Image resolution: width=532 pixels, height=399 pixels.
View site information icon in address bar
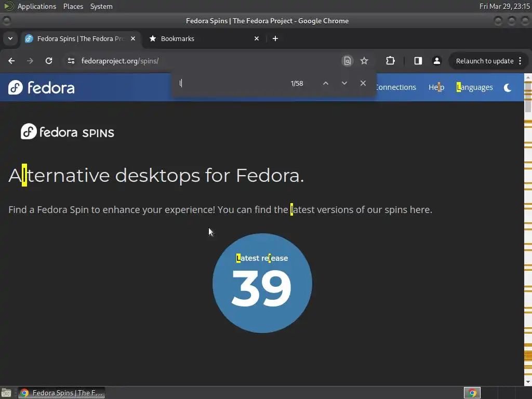[x=71, y=61]
